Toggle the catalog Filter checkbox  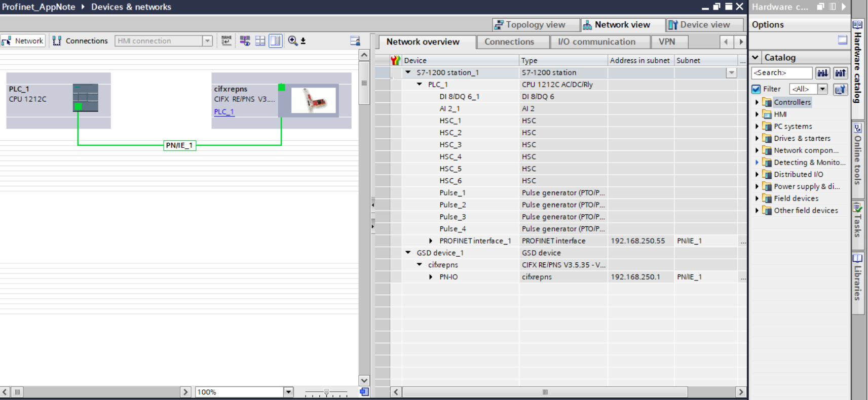(x=756, y=89)
